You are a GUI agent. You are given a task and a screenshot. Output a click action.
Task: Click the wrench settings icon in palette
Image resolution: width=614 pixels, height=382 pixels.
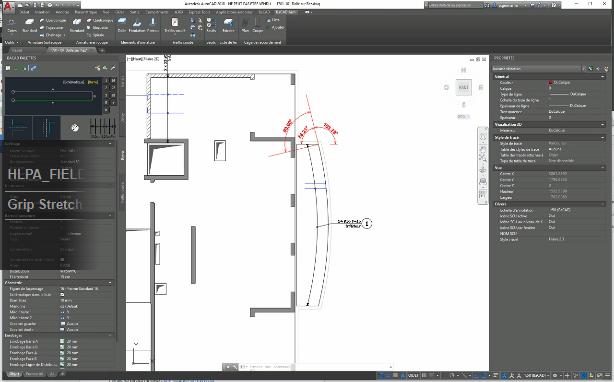[x=113, y=68]
